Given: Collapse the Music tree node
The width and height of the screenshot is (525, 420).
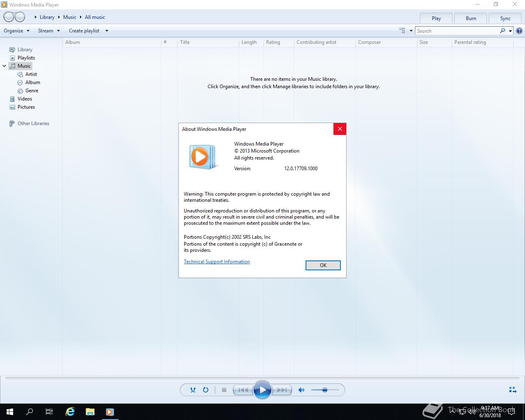Looking at the screenshot, I should [4, 66].
